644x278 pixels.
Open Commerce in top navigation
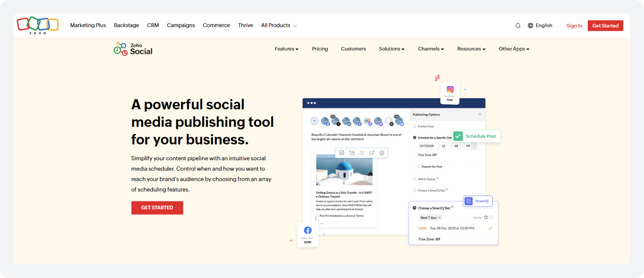point(216,25)
